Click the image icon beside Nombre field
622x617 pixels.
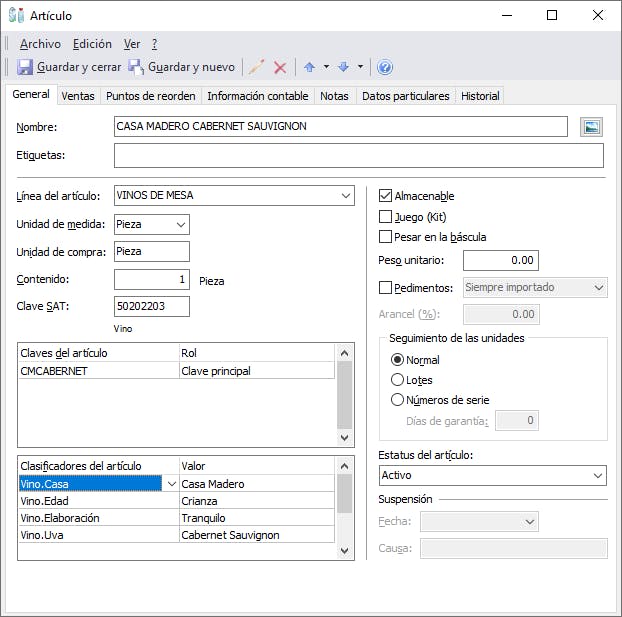click(x=592, y=127)
